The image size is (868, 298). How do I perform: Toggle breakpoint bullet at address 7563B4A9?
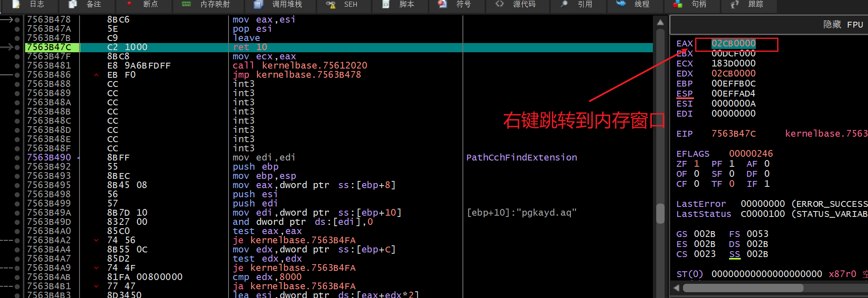click(x=17, y=268)
